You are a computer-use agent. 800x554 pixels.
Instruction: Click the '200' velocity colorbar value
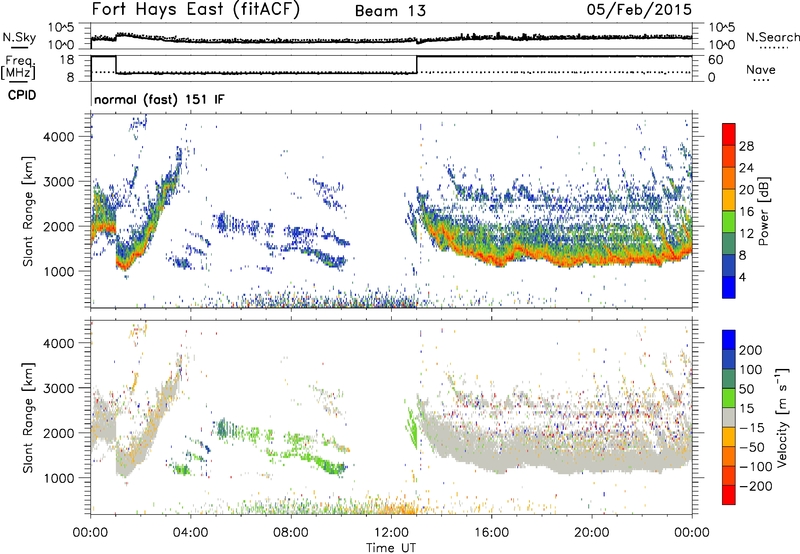tap(751, 350)
